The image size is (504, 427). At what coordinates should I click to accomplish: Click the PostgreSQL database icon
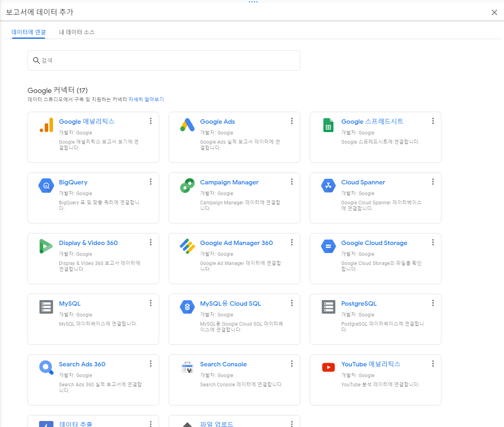coord(329,307)
